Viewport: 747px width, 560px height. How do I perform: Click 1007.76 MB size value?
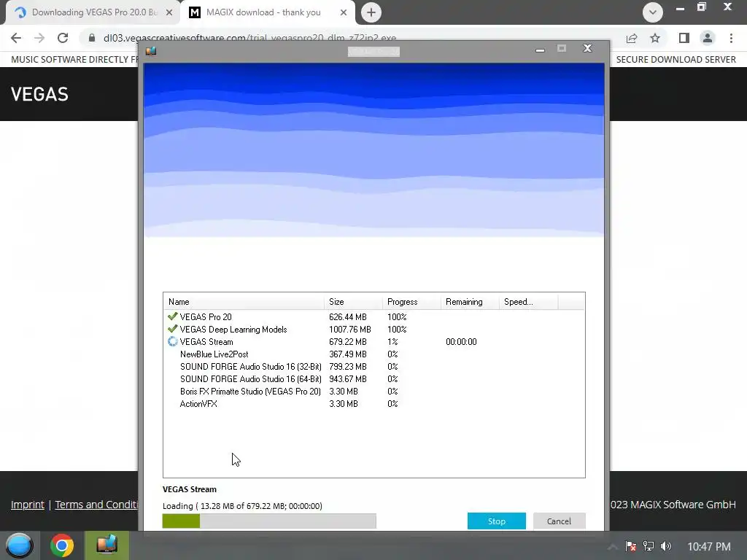349,329
